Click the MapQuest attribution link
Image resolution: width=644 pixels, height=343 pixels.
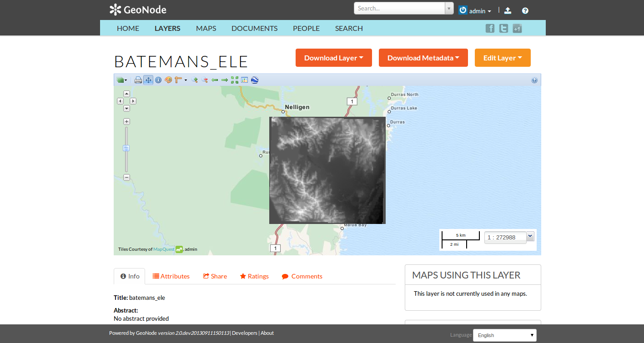click(164, 249)
